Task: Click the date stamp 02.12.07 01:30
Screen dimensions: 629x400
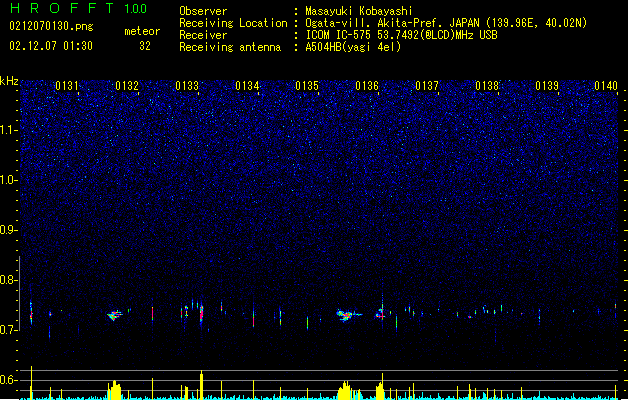Action: click(x=51, y=46)
